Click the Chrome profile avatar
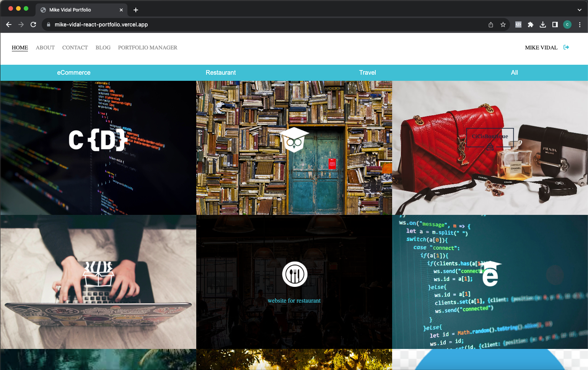This screenshot has height=370, width=588. point(567,24)
